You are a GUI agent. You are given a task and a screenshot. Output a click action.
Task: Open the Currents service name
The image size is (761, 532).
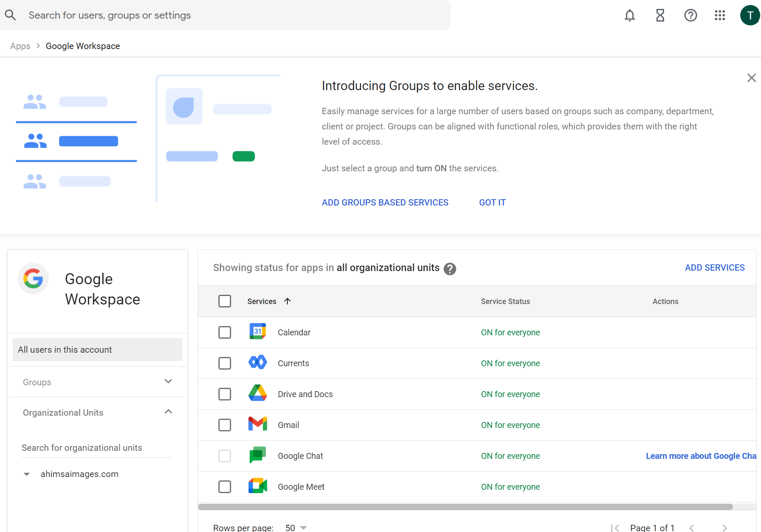pyautogui.click(x=293, y=363)
